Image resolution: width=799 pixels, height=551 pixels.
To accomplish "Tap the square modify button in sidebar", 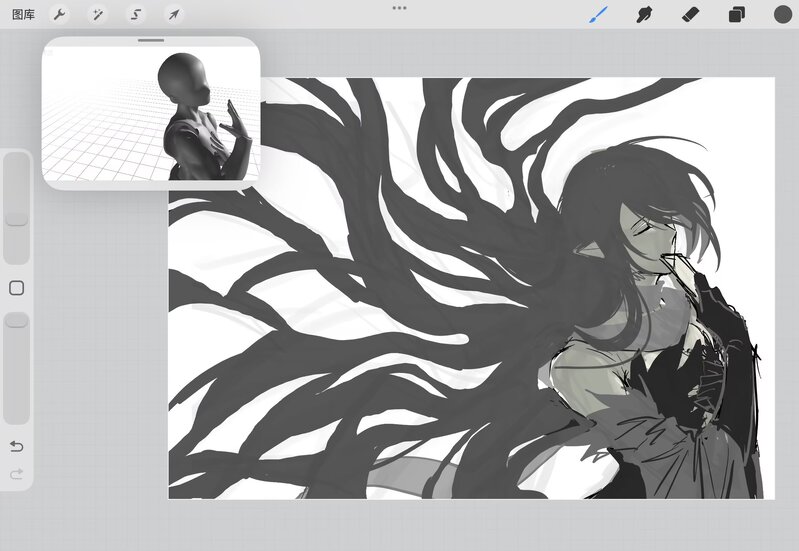I will pos(16,288).
